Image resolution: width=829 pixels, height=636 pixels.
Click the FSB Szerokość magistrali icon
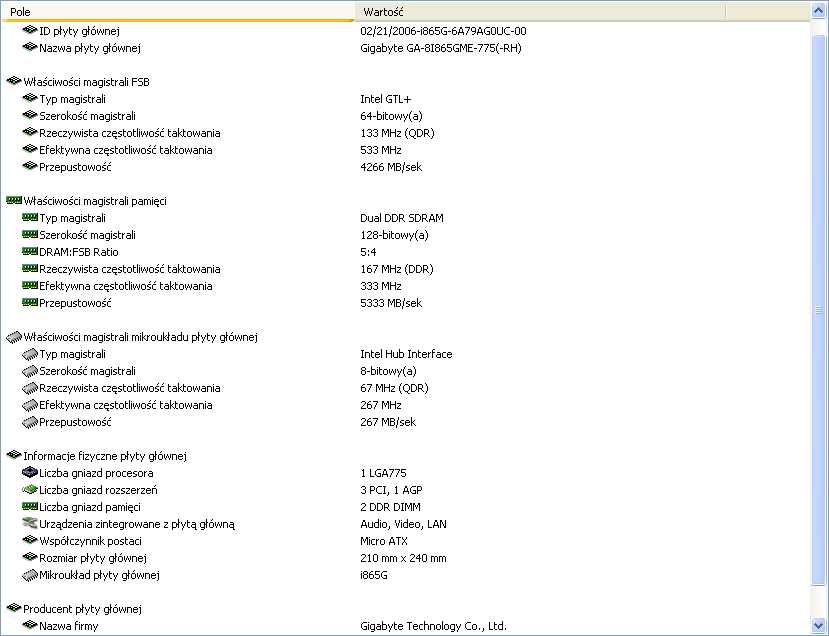pyautogui.click(x=30, y=115)
